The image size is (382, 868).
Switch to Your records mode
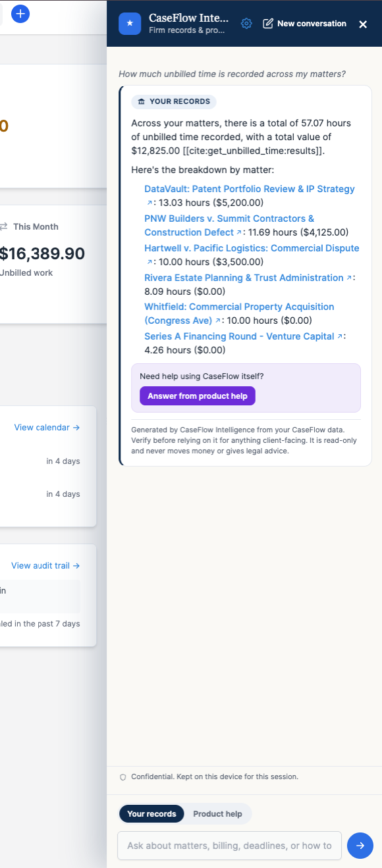tap(151, 814)
